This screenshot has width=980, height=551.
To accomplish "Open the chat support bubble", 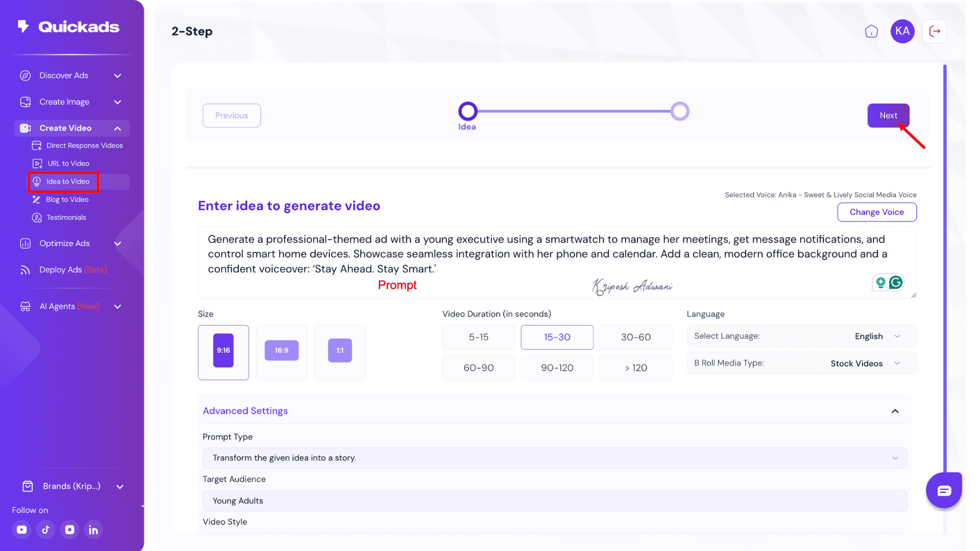I will pyautogui.click(x=944, y=490).
